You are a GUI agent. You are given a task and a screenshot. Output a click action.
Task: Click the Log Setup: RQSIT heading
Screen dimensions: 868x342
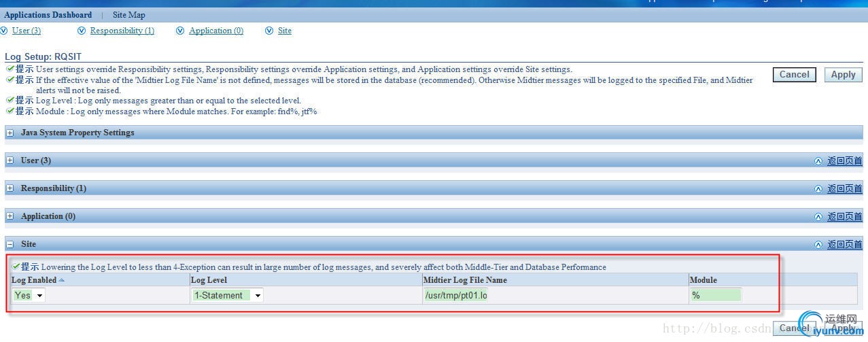(x=43, y=57)
